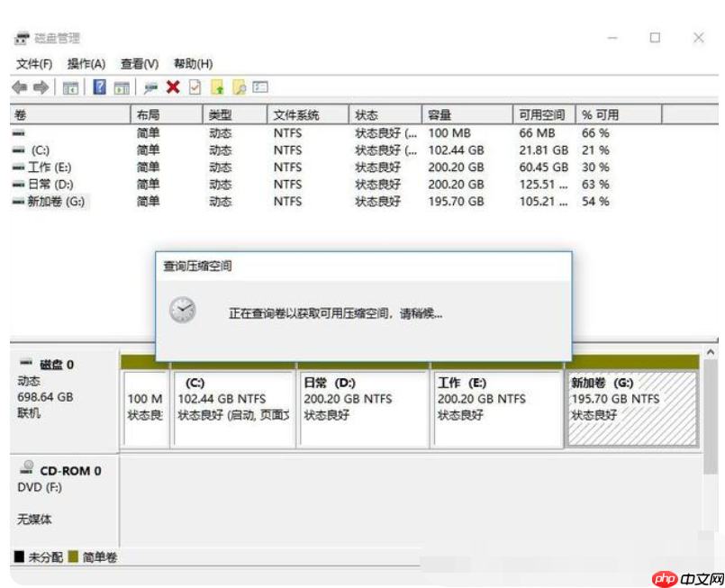
Task: Open the 操作(A) menu
Action: 86,64
